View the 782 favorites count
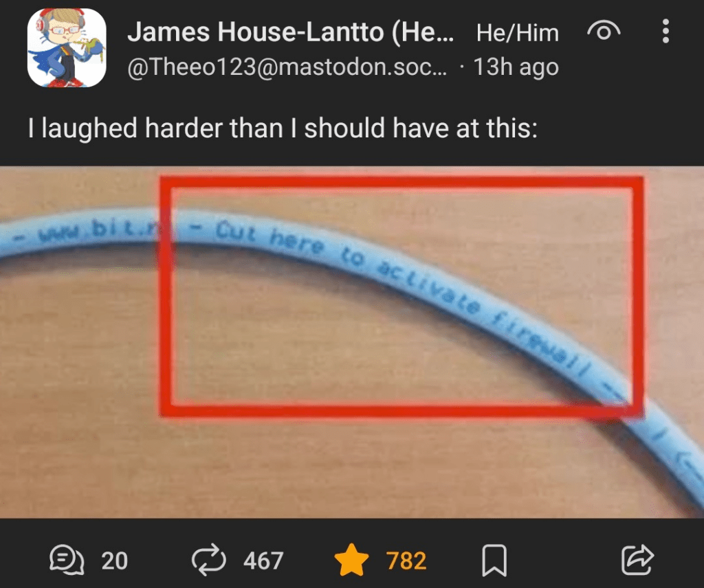This screenshot has width=704, height=588. pos(406,561)
